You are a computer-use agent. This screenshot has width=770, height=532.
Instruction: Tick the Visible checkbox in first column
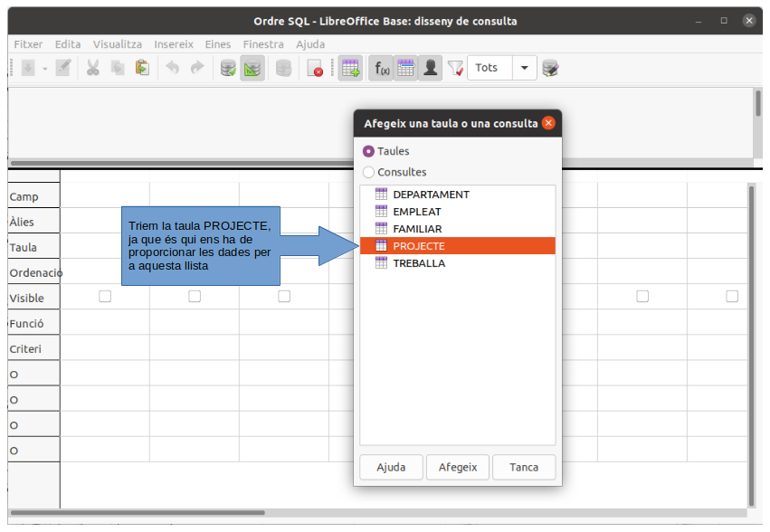(105, 296)
